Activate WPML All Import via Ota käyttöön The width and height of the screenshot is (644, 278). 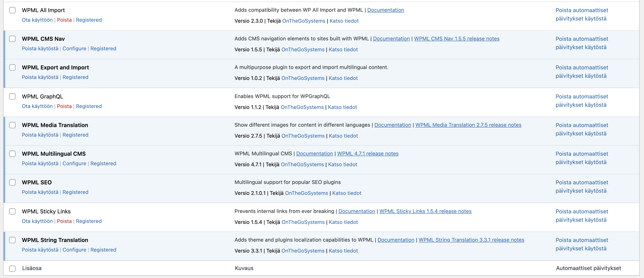pyautogui.click(x=37, y=20)
